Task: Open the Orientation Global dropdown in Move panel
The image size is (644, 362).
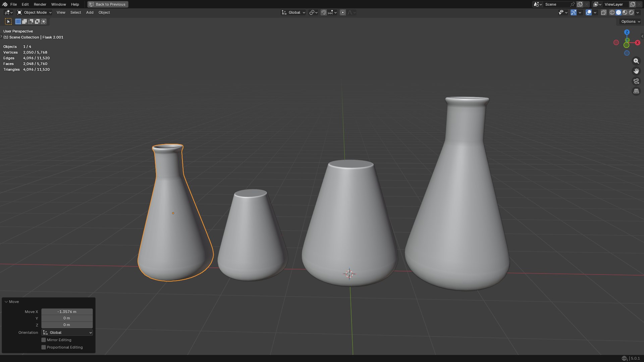Action: 67,333
